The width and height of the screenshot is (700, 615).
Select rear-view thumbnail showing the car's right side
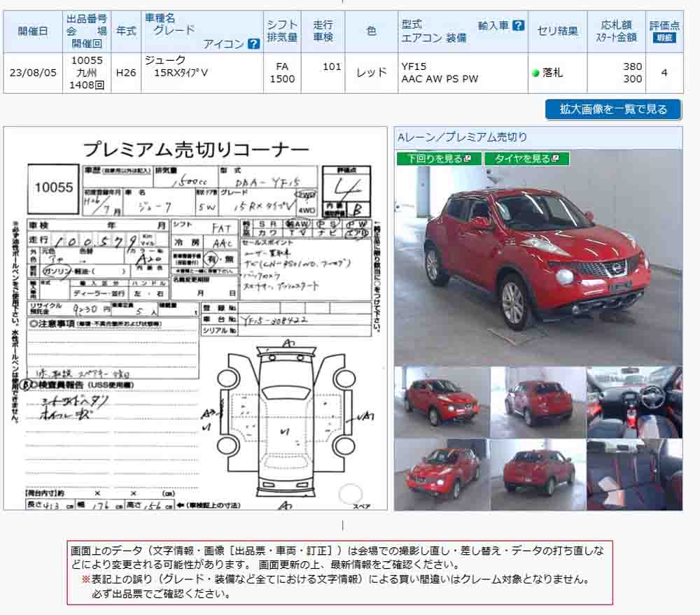coord(538,474)
